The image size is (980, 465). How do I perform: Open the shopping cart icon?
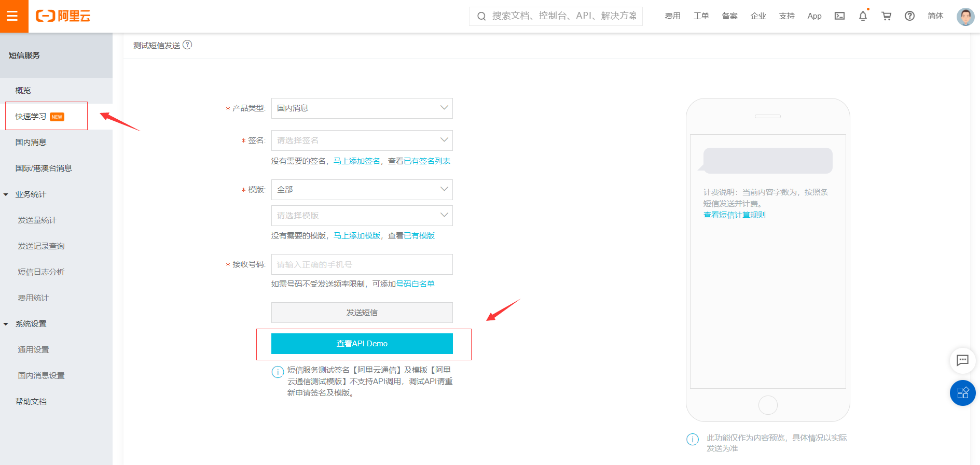click(x=886, y=16)
